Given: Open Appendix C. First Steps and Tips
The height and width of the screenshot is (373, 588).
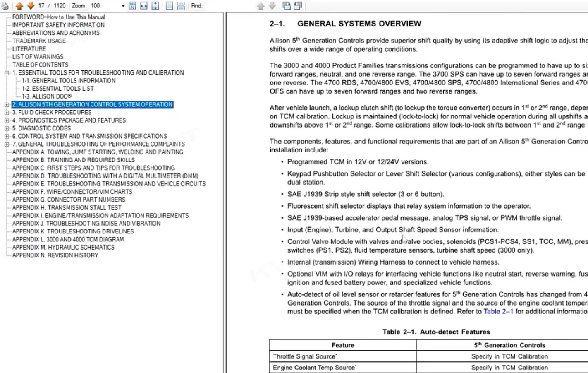Looking at the screenshot, I should pyautogui.click(x=93, y=168).
